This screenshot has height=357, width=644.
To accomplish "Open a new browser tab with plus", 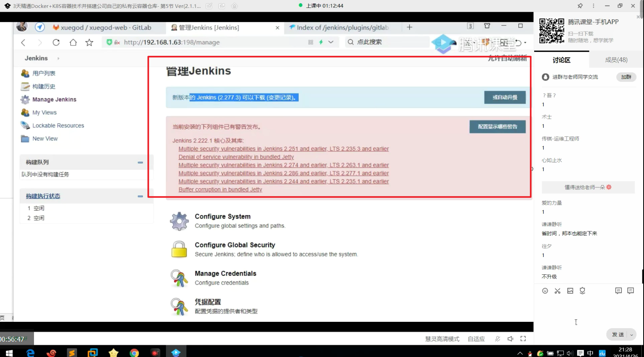I will pos(409,27).
